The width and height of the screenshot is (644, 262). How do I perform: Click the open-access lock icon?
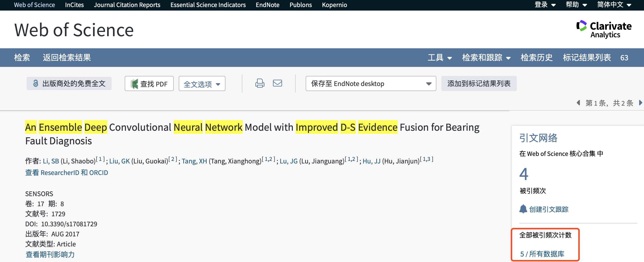point(36,83)
